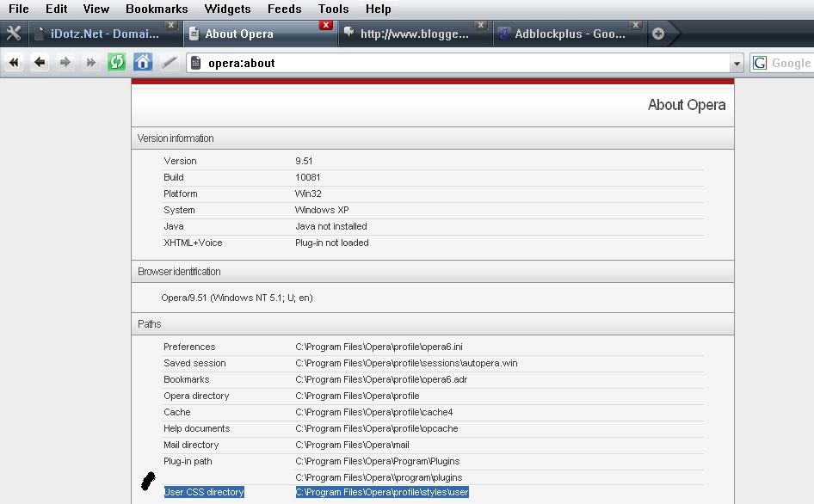Select the About Opera tab

pos(260,34)
